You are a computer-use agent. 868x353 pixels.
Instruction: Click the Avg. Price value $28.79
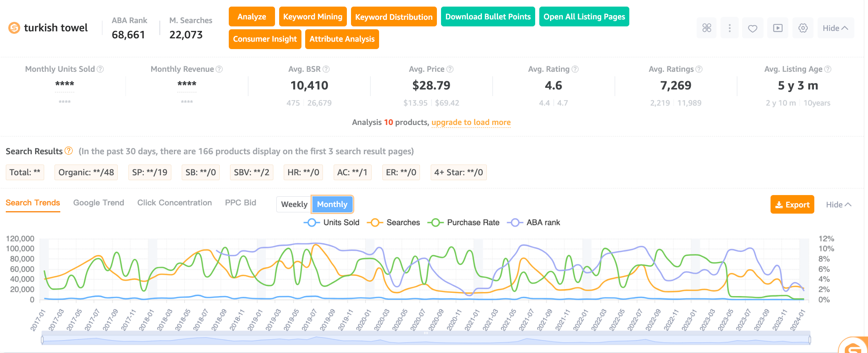tap(432, 85)
